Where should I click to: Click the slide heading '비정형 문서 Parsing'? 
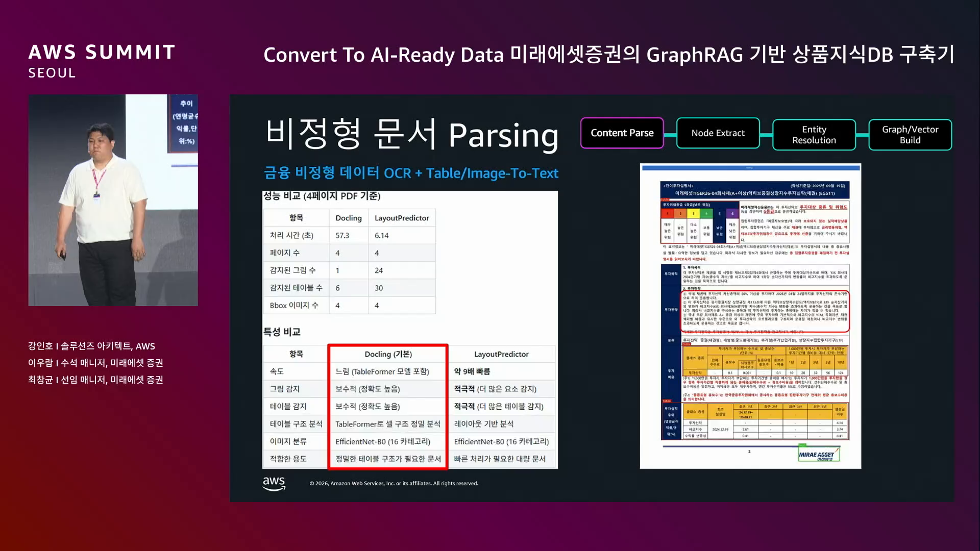412,134
